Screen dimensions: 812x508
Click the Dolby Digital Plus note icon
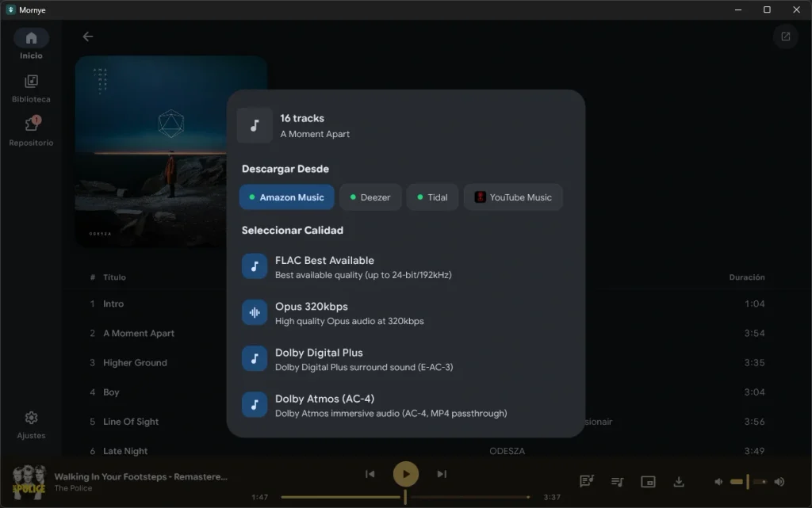tap(255, 358)
